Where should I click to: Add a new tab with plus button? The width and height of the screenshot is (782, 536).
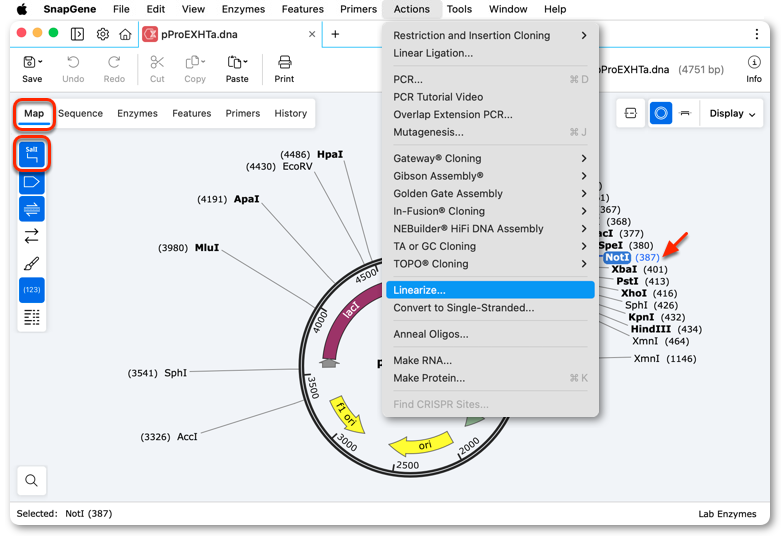pyautogui.click(x=335, y=34)
